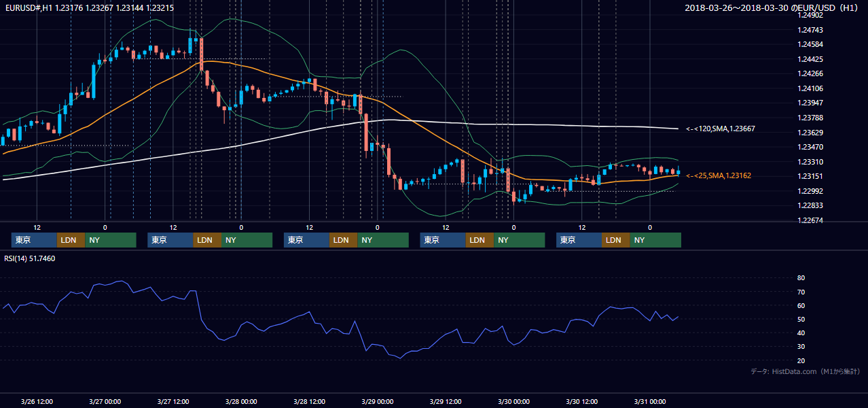
Task: Select the 2018-03-26~2018-03-30 EUR/USD (H1) heading
Action: click(773, 8)
